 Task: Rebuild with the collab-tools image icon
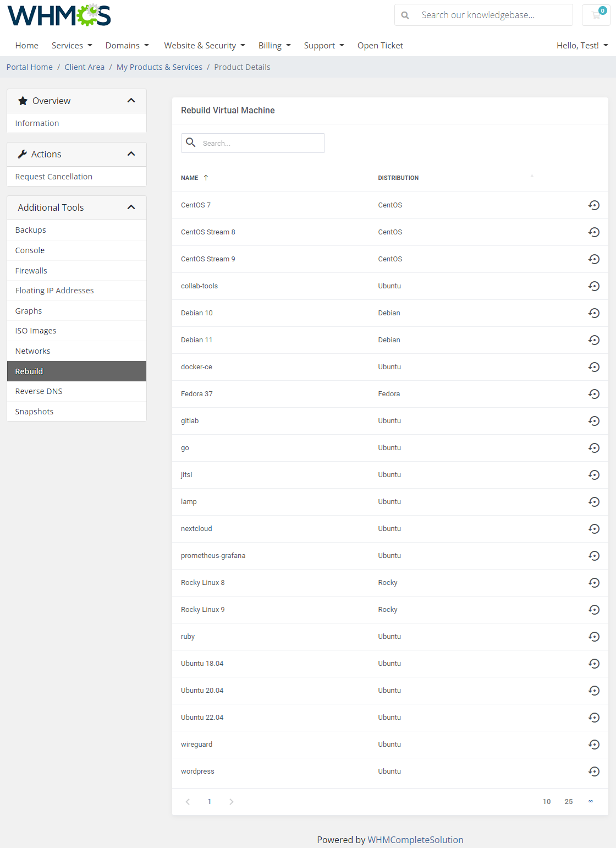(x=593, y=286)
